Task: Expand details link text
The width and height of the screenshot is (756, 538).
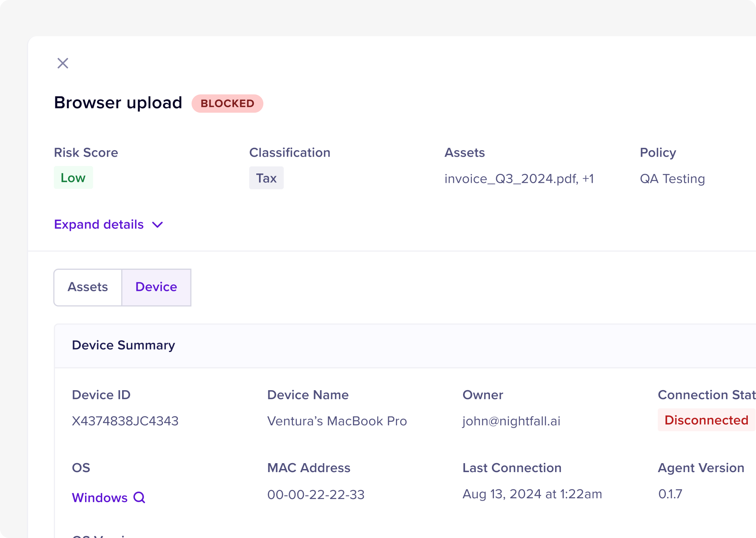Action: (99, 225)
